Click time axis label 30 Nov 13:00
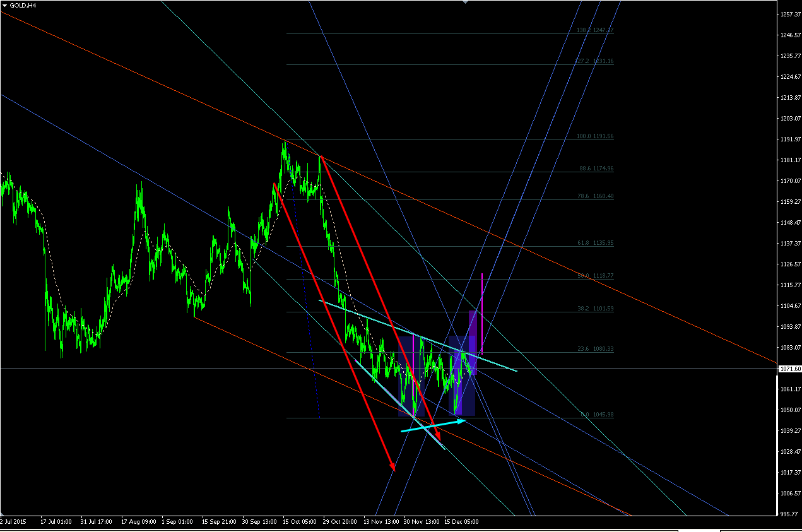 tap(421, 522)
